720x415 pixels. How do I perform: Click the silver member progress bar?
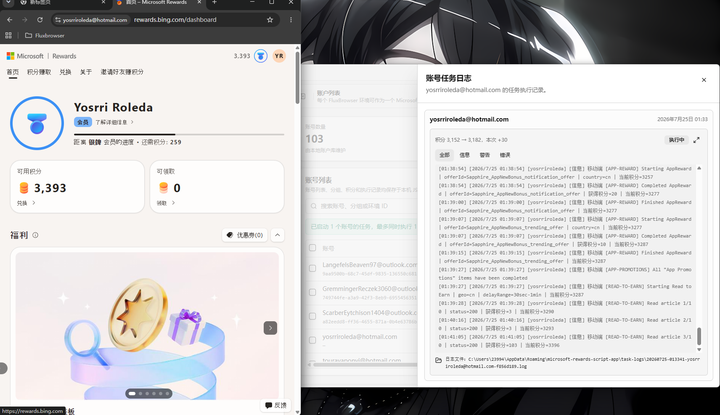pos(179,135)
